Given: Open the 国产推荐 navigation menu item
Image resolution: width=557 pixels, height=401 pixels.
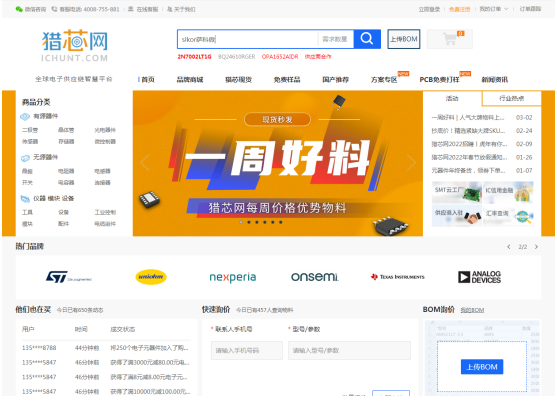Looking at the screenshot, I should pos(335,80).
